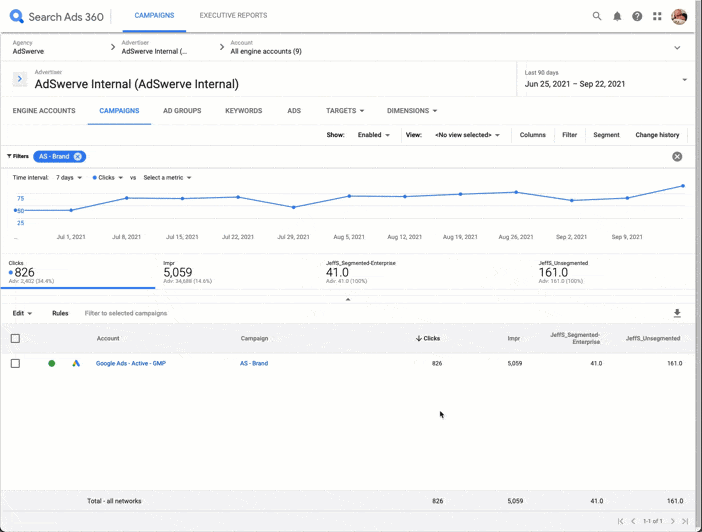
Task: Select the Clicks 826 scorecard
Action: (78, 272)
